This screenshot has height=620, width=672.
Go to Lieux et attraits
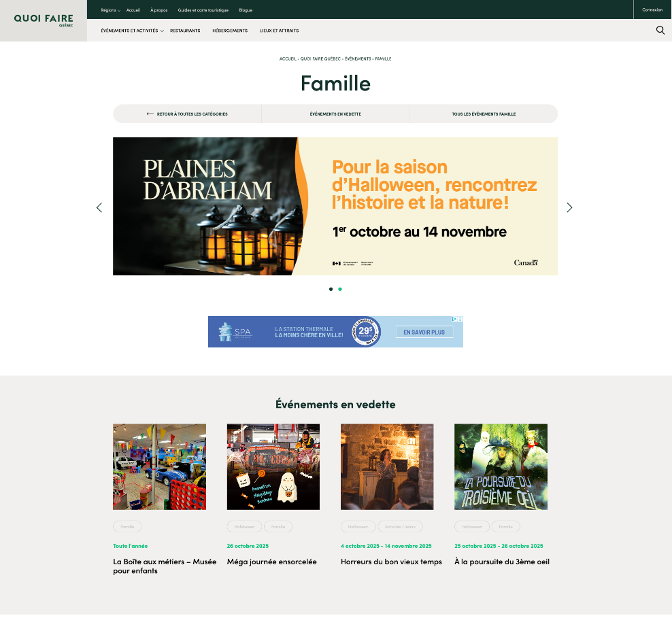pos(279,31)
